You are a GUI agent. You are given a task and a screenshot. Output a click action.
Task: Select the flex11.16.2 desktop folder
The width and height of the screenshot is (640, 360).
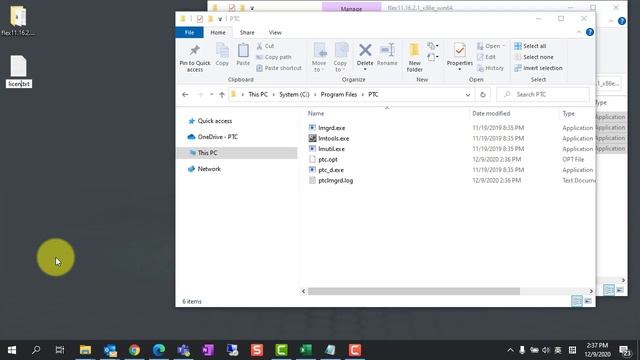[18, 20]
